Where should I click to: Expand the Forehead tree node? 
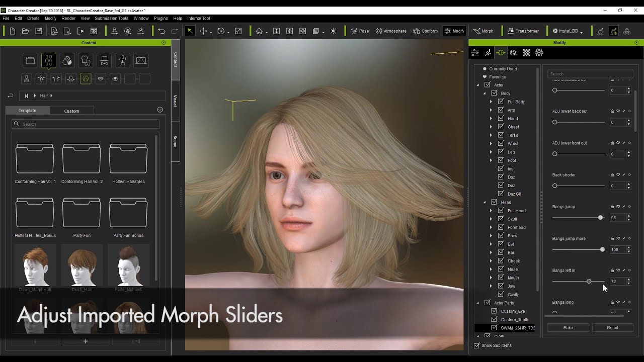point(491,227)
